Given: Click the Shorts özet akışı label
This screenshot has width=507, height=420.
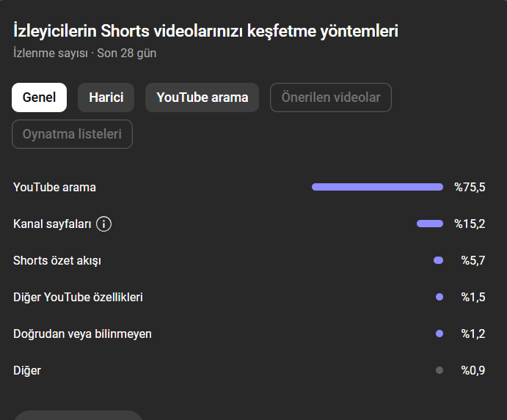Looking at the screenshot, I should coord(57,261).
